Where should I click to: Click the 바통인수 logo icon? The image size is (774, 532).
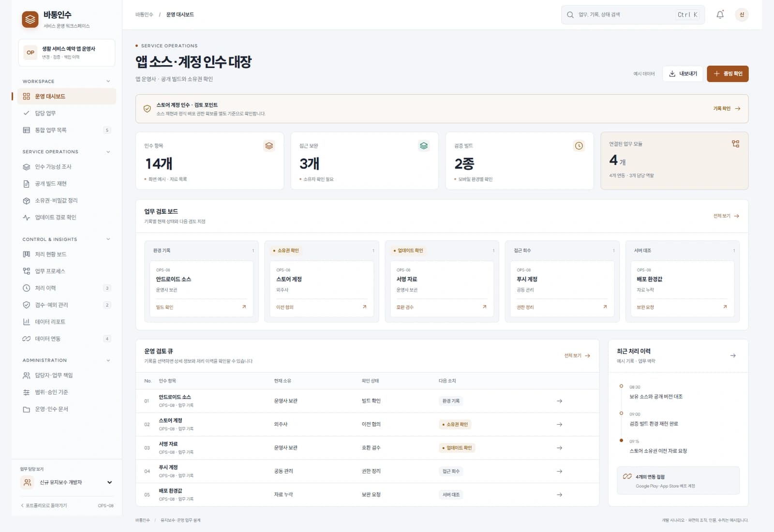tap(30, 19)
